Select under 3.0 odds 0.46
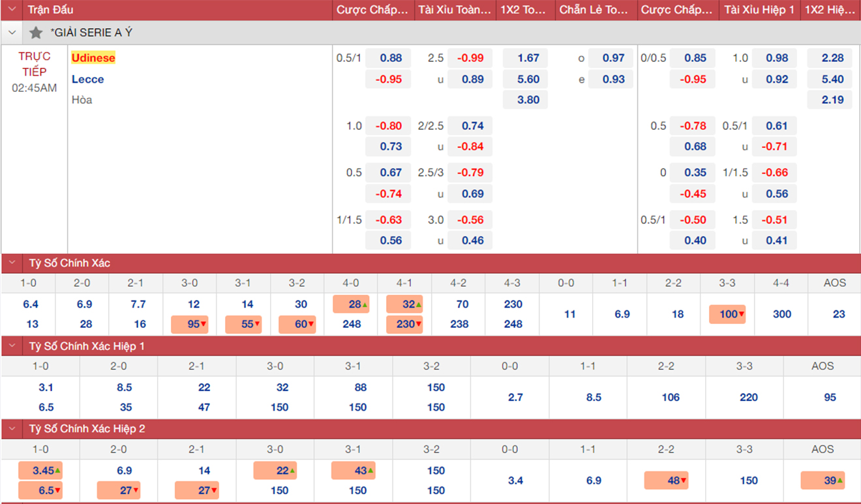 [x=470, y=241]
